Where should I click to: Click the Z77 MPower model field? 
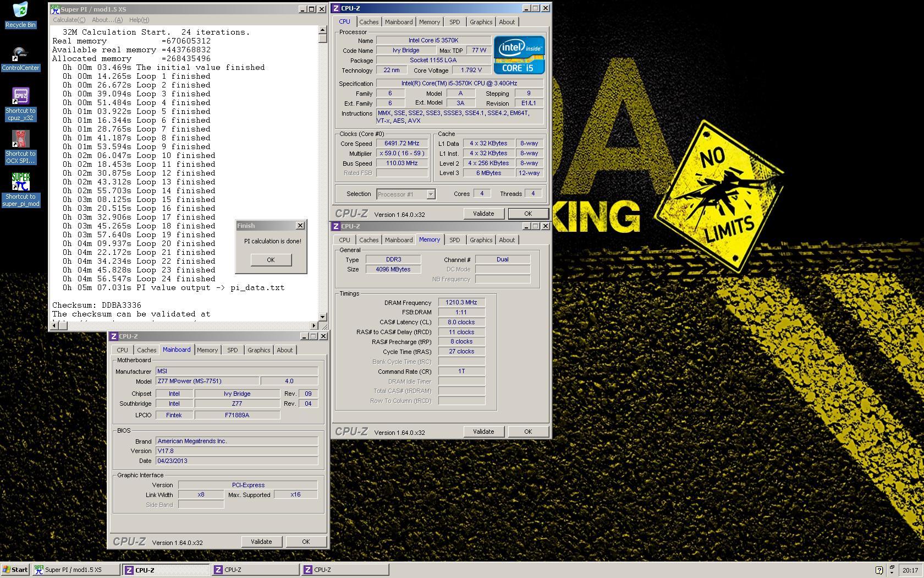click(207, 381)
